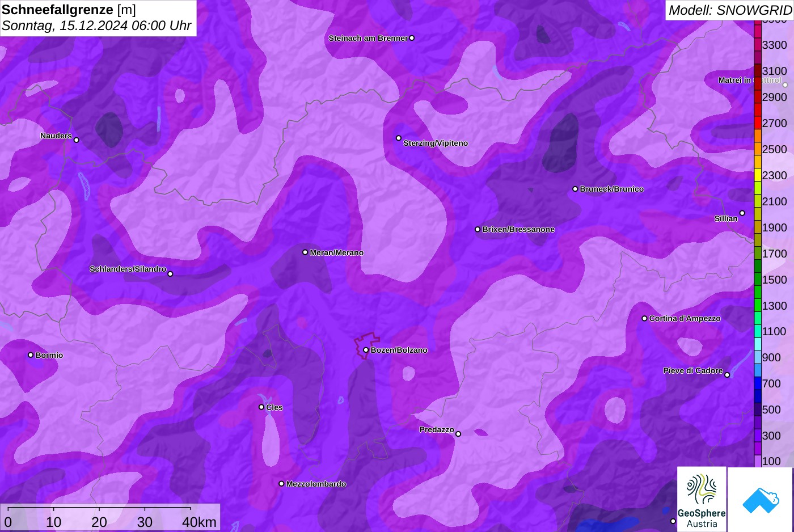Click the "Modell: SNOWGRID" label
The image size is (794, 532).
[730, 10]
